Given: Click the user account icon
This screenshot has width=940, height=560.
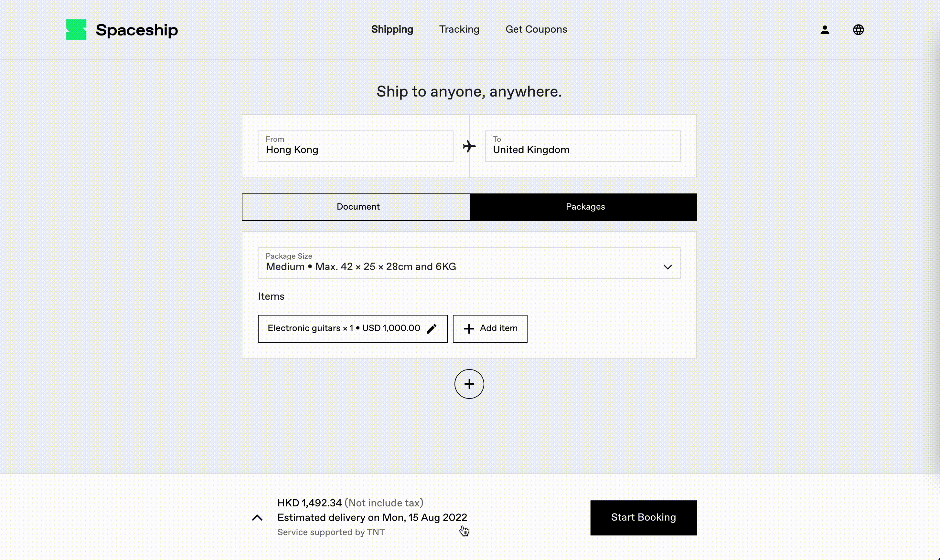Looking at the screenshot, I should pyautogui.click(x=825, y=29).
